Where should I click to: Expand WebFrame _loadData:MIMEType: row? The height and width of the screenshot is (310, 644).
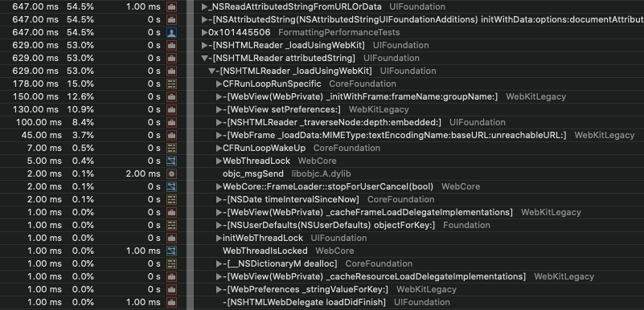tap(219, 135)
